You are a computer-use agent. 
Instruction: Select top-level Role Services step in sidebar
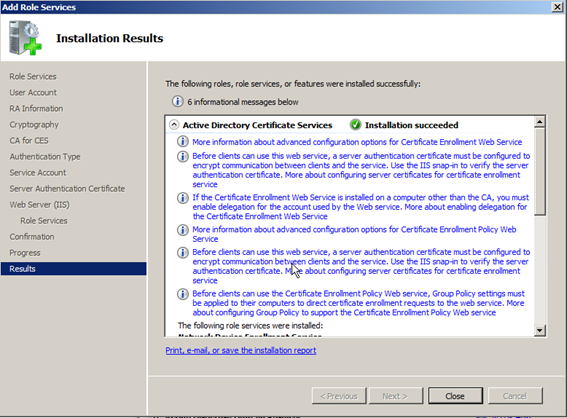tap(33, 77)
